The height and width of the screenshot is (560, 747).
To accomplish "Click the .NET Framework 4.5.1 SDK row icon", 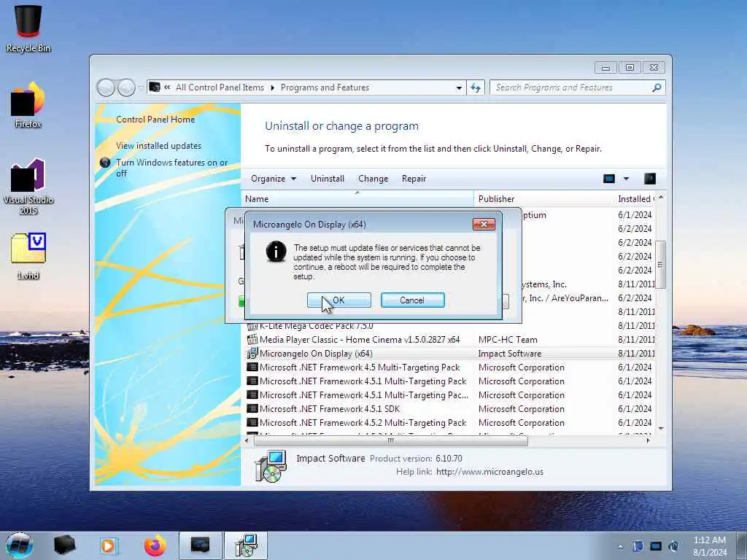I will click(x=252, y=408).
